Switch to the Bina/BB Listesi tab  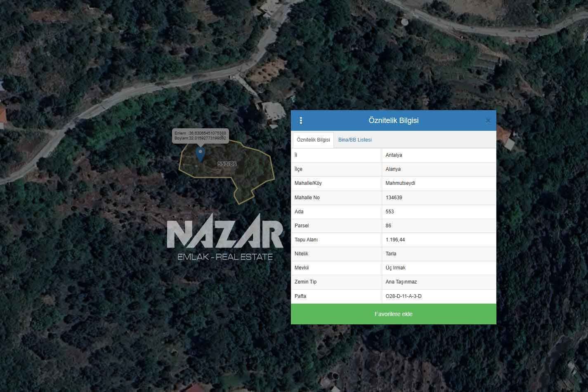(x=355, y=140)
